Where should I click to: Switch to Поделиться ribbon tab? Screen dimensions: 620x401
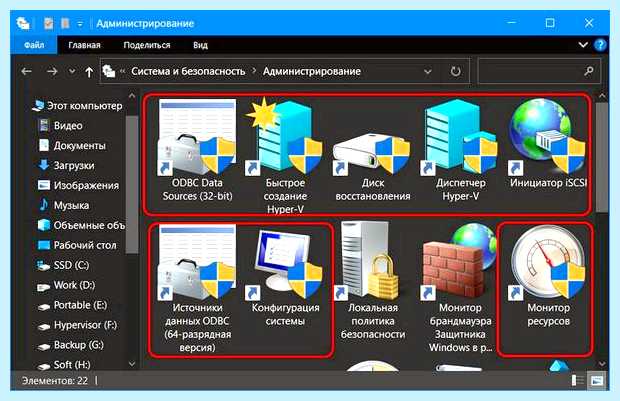147,45
